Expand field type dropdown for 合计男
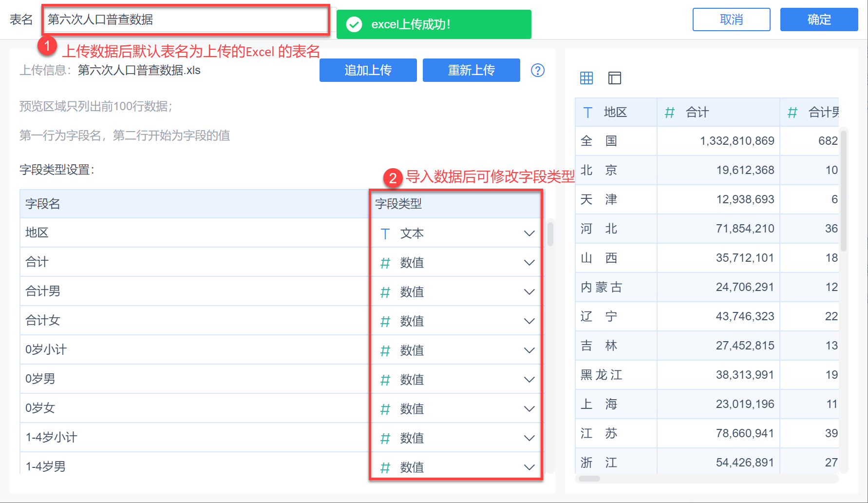The image size is (868, 503). [x=529, y=292]
